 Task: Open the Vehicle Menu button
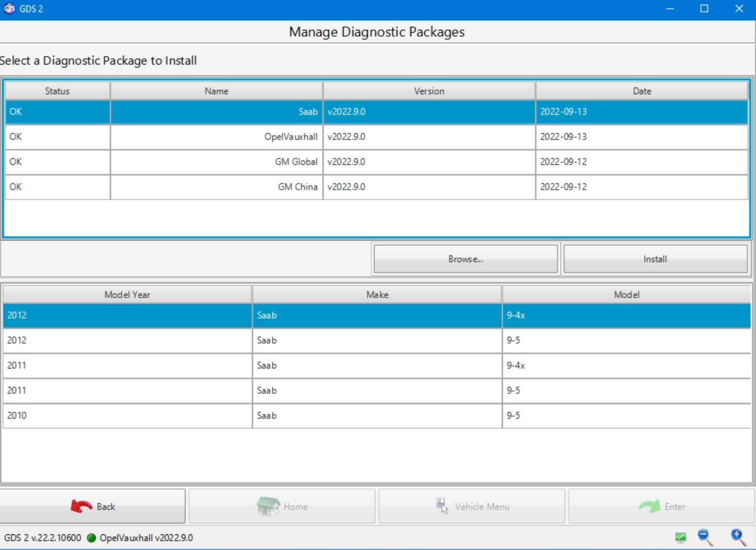pos(472,507)
